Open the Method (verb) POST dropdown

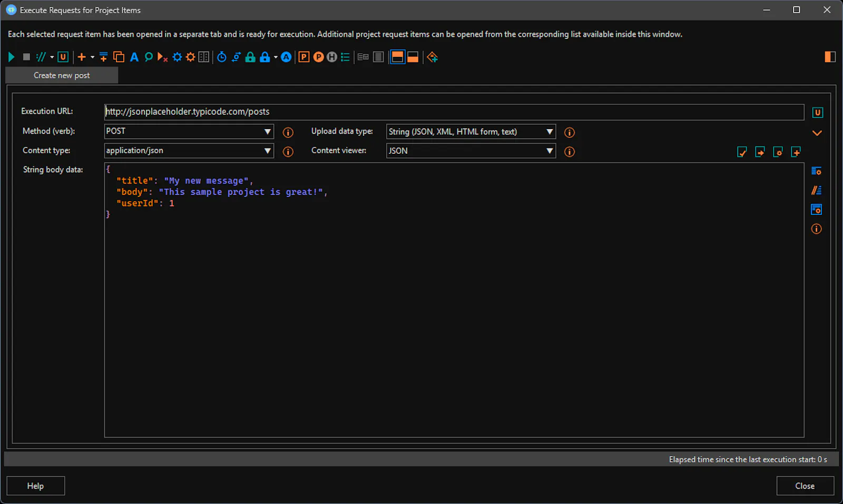pyautogui.click(x=189, y=131)
